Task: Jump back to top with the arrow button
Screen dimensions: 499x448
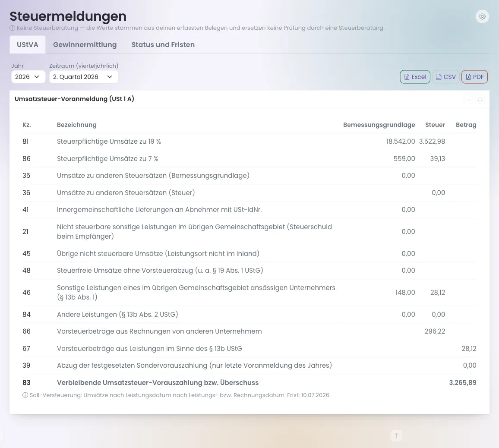Action: pos(396,435)
